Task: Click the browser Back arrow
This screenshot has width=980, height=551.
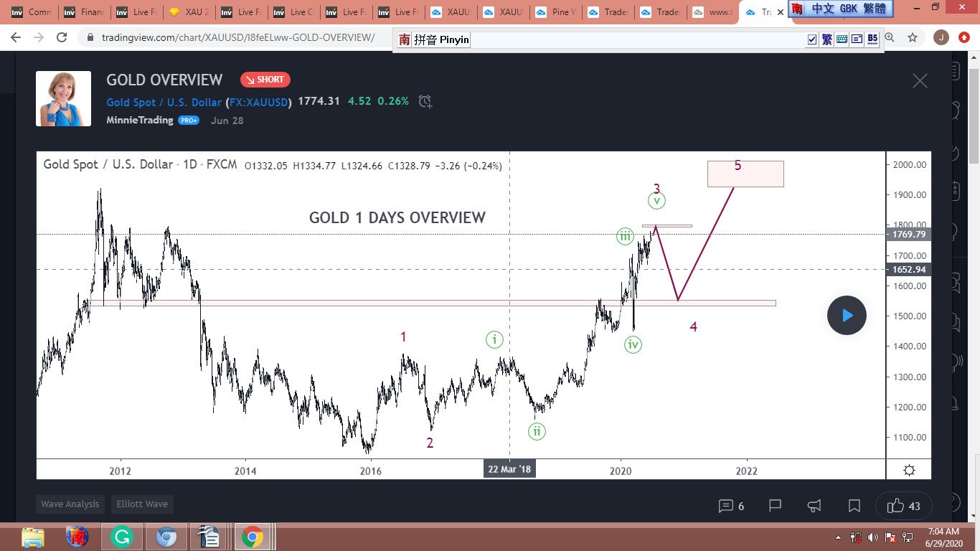Action: click(x=17, y=37)
